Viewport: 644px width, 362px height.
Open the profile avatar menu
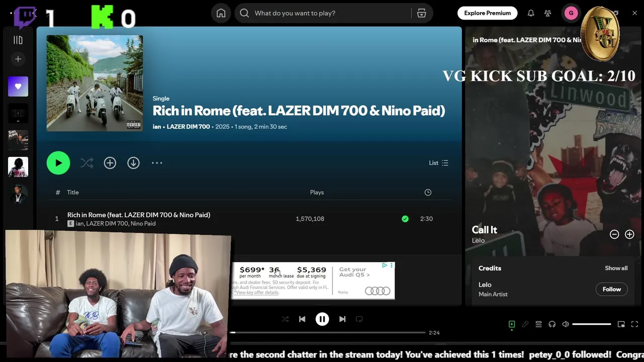[571, 13]
